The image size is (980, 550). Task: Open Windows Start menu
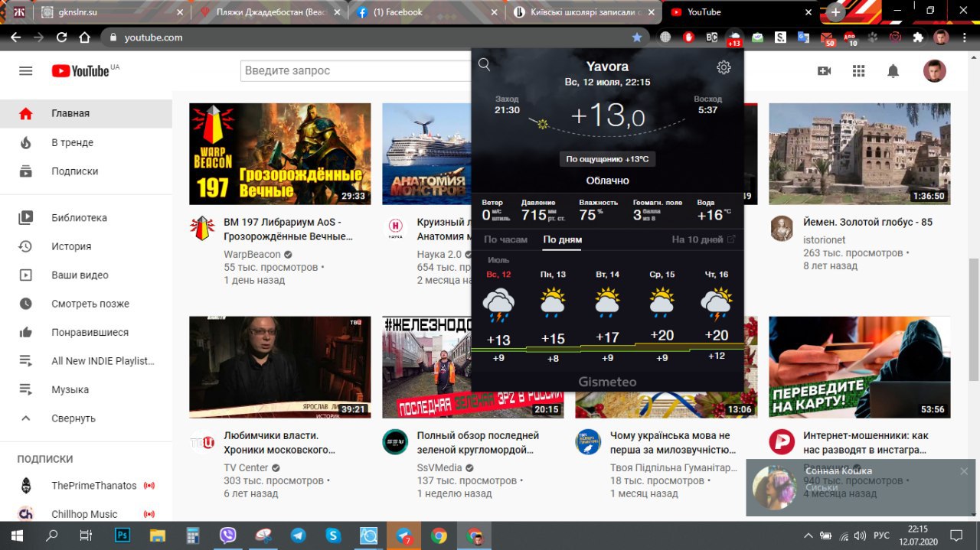[x=17, y=535]
